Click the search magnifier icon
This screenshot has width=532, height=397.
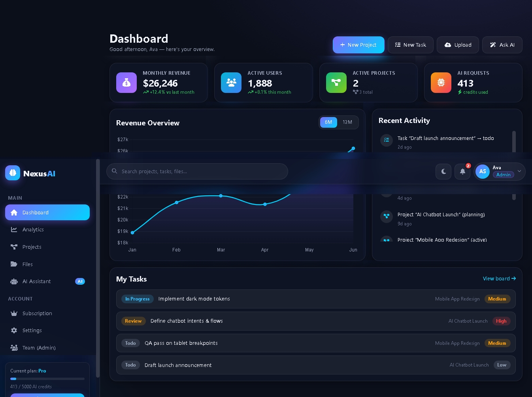(x=115, y=171)
